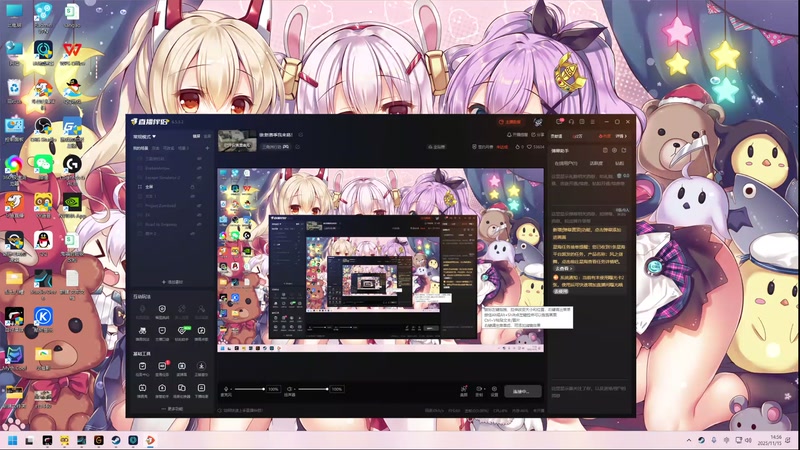Image resolution: width=800 pixels, height=450 pixels.
Task: Switch to the online users tab
Action: 566,163
